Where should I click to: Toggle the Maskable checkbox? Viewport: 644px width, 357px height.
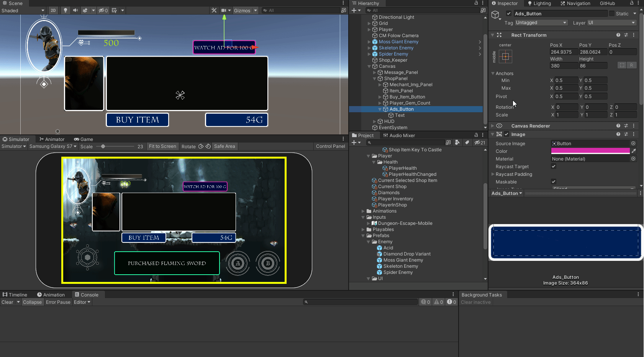point(554,182)
